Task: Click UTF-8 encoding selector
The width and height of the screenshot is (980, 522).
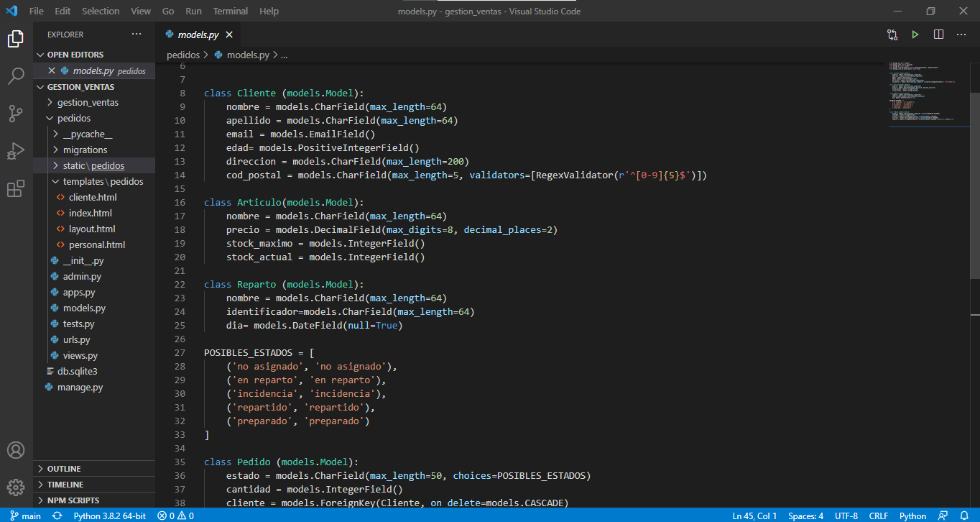Action: click(846, 516)
